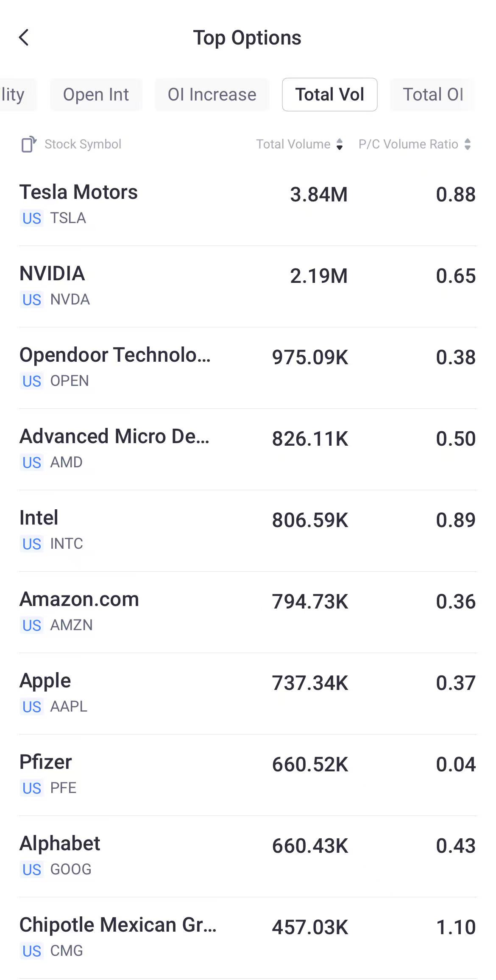Open Chipotle Mexican Grill CMG row
The height and width of the screenshot is (980, 496).
(x=248, y=937)
